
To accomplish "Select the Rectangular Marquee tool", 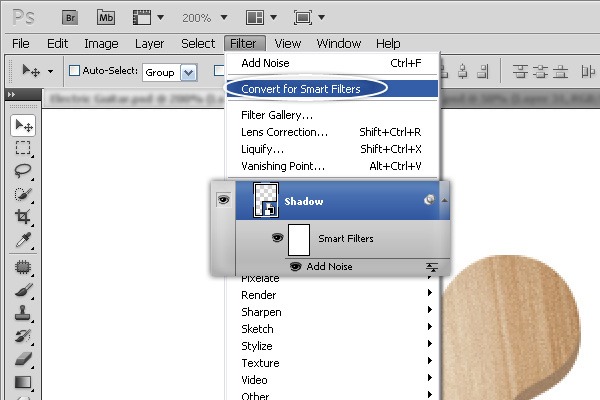I will [x=23, y=148].
